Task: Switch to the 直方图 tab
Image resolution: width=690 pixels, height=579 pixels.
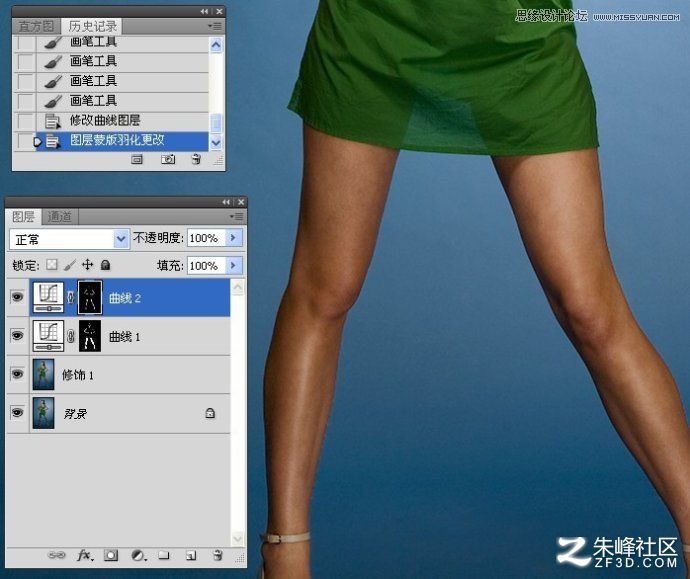Action: (x=36, y=26)
